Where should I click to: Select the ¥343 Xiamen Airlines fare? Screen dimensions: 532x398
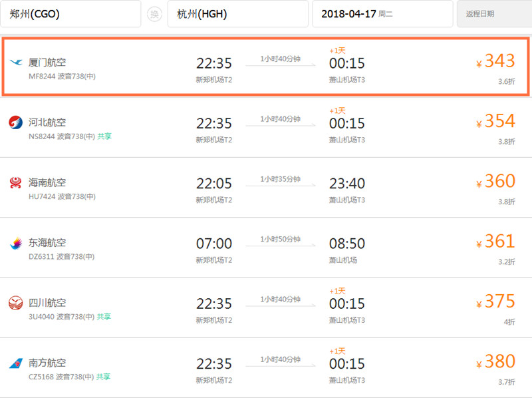coord(495,61)
